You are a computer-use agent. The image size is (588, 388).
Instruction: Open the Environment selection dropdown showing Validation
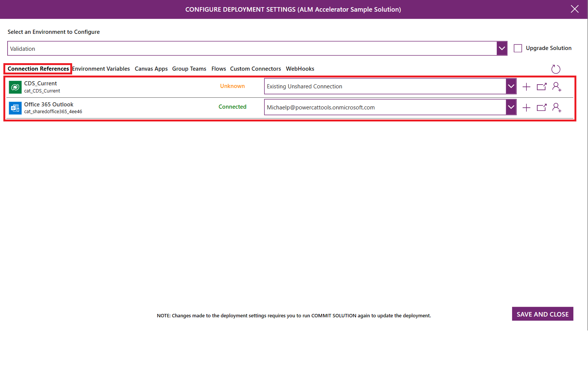point(502,48)
